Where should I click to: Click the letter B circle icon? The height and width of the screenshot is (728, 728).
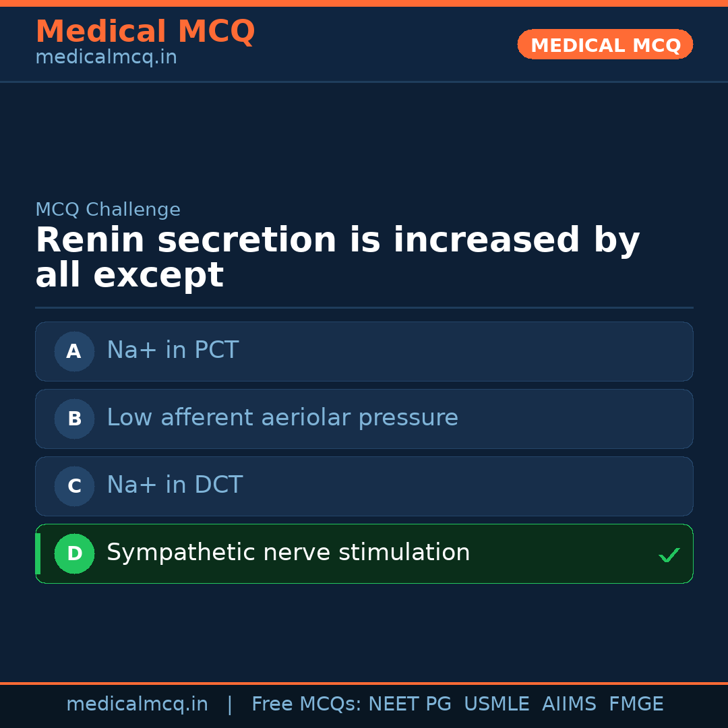coord(74,419)
